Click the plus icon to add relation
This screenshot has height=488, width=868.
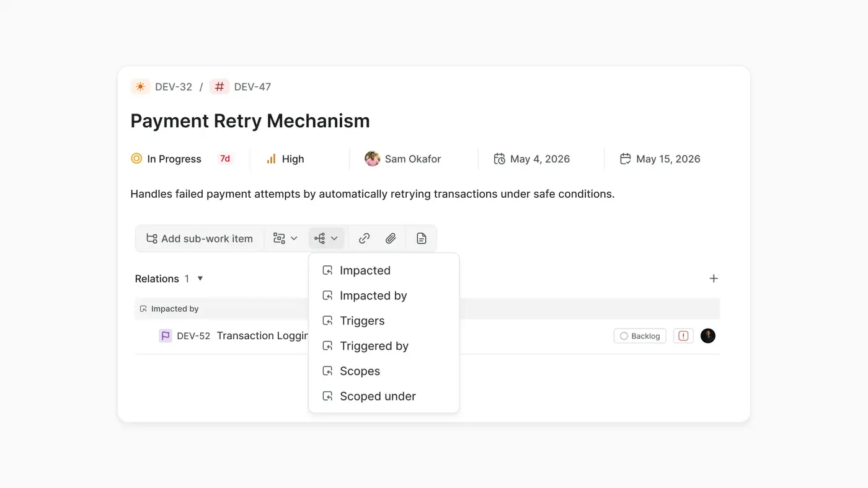(714, 278)
